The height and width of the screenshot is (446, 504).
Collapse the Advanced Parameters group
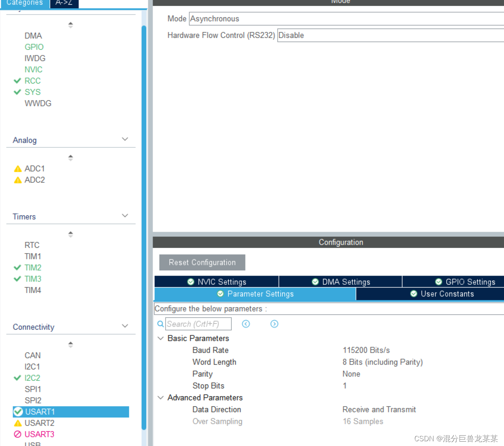tap(160, 398)
